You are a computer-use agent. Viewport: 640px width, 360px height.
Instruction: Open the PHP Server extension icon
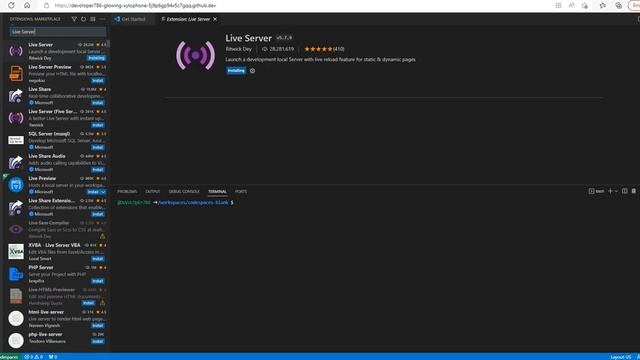[16, 273]
